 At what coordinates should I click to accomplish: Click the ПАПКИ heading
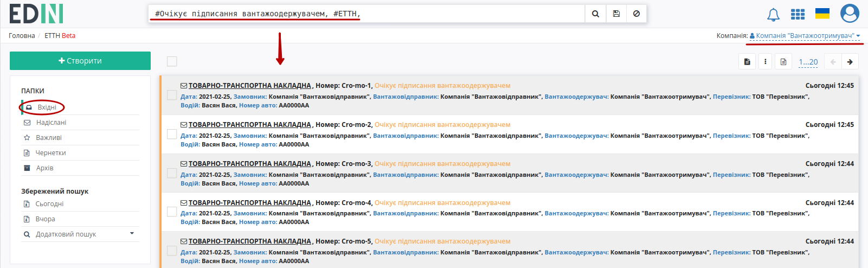pyautogui.click(x=33, y=91)
